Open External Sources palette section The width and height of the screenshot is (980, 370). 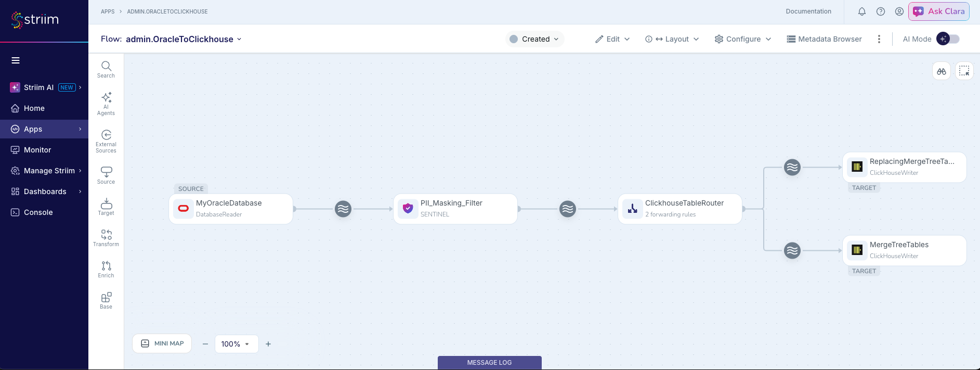pyautogui.click(x=106, y=141)
